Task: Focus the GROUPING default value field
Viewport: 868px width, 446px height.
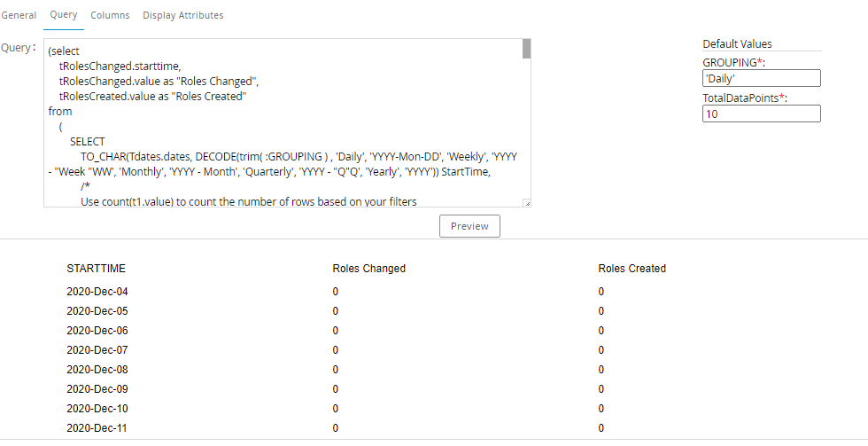Action: pyautogui.click(x=761, y=79)
